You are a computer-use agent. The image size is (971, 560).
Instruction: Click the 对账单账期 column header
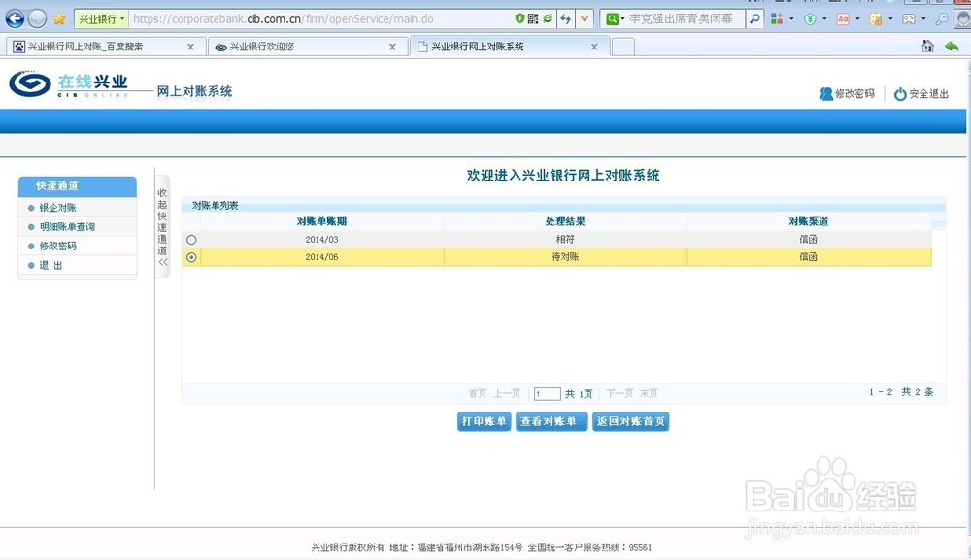[321, 221]
